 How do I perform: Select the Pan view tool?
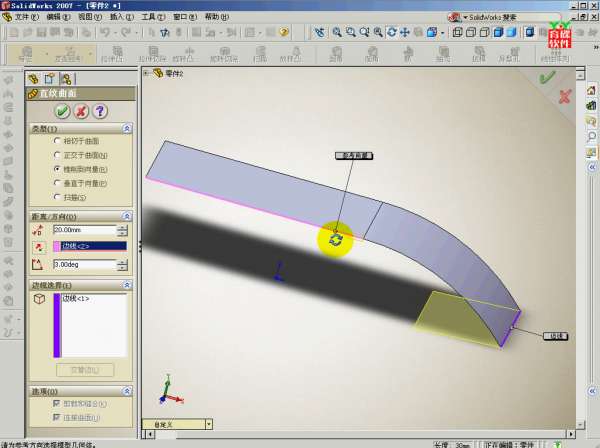click(x=405, y=32)
